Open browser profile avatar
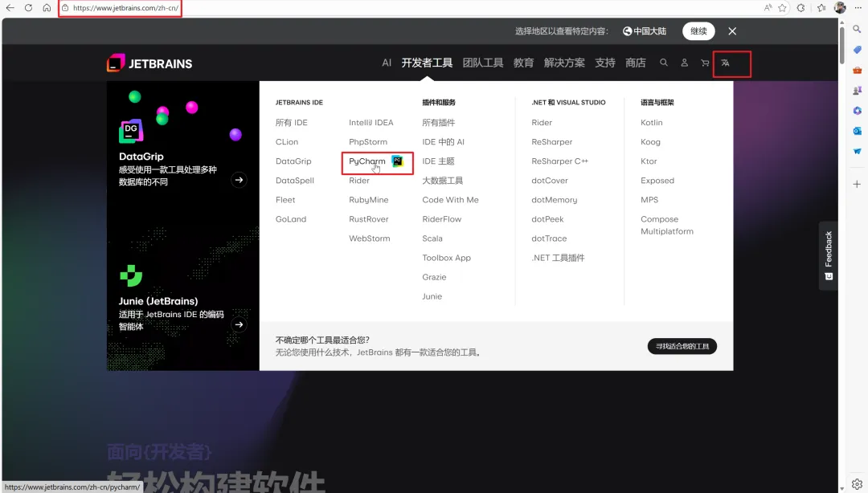 point(840,8)
